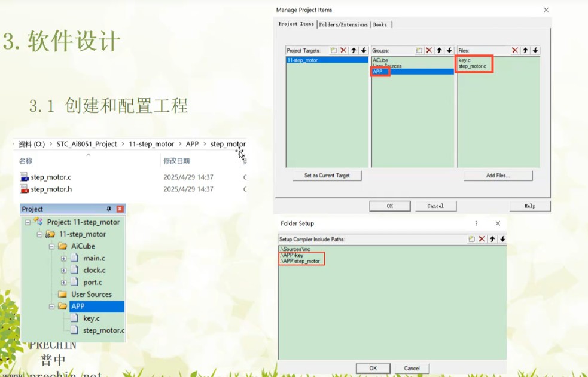Delete include path in Folder Setup
This screenshot has width=588, height=377.
(482, 239)
